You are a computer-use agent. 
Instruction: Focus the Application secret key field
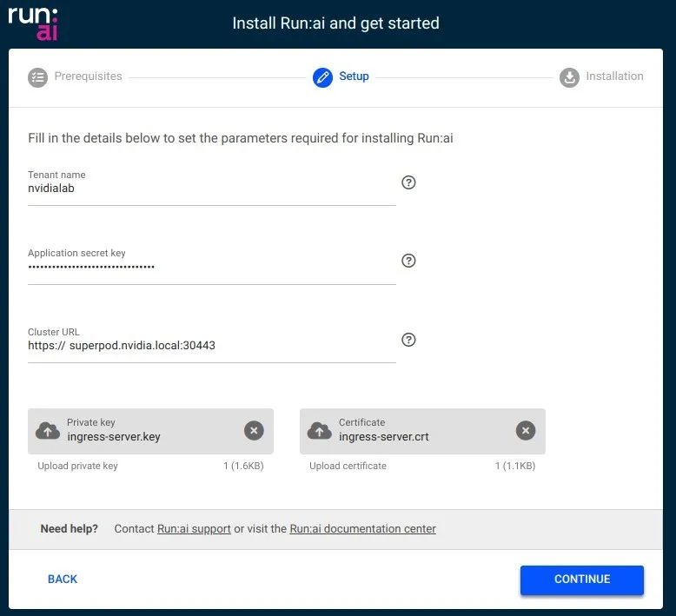point(212,267)
